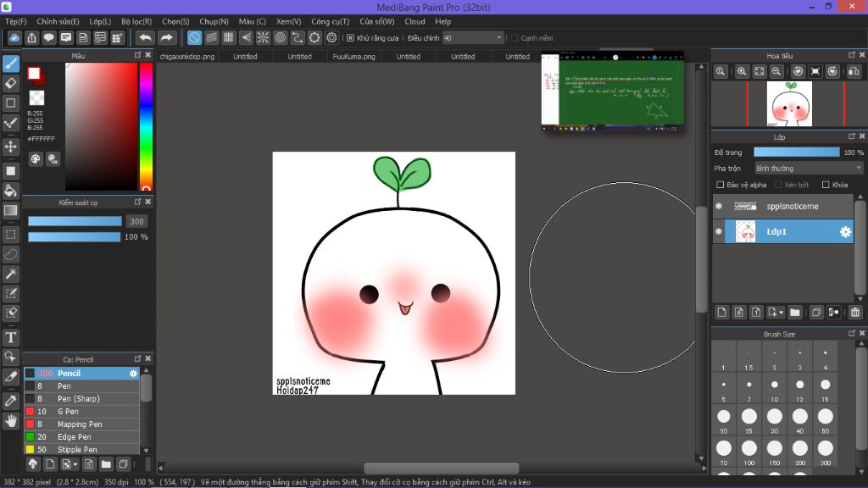
Task: Click the Undo arrow in top toolbar
Action: point(146,38)
